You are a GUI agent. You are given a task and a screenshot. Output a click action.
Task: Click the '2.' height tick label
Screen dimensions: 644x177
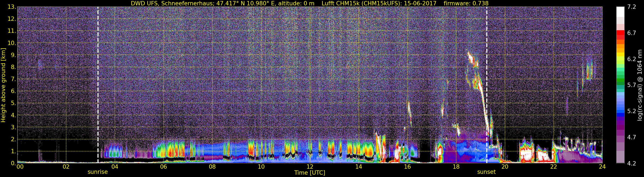pyautogui.click(x=13, y=139)
